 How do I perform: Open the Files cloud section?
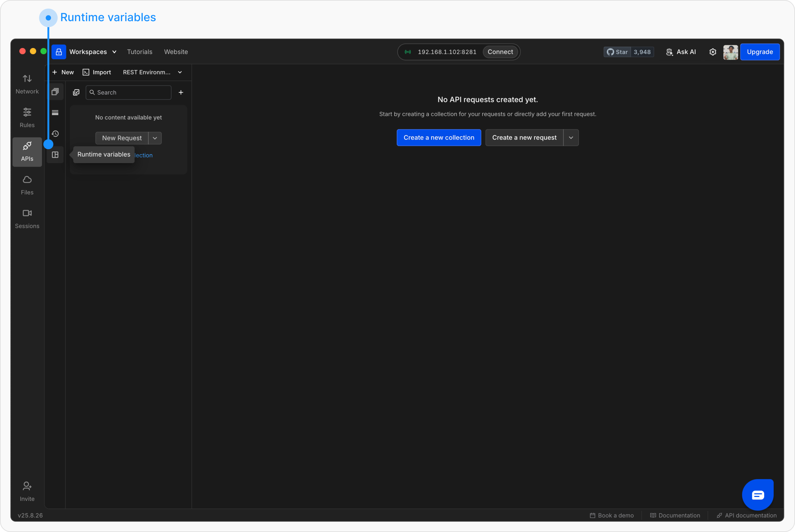(27, 185)
